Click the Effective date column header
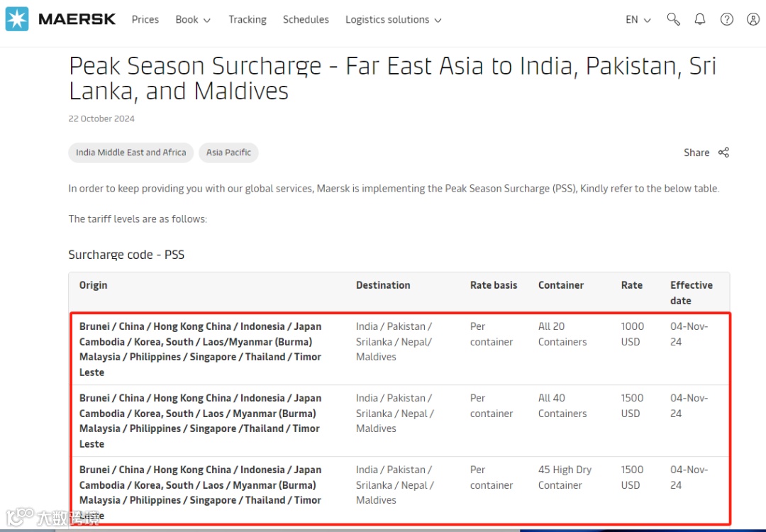The image size is (766, 532). 692,293
